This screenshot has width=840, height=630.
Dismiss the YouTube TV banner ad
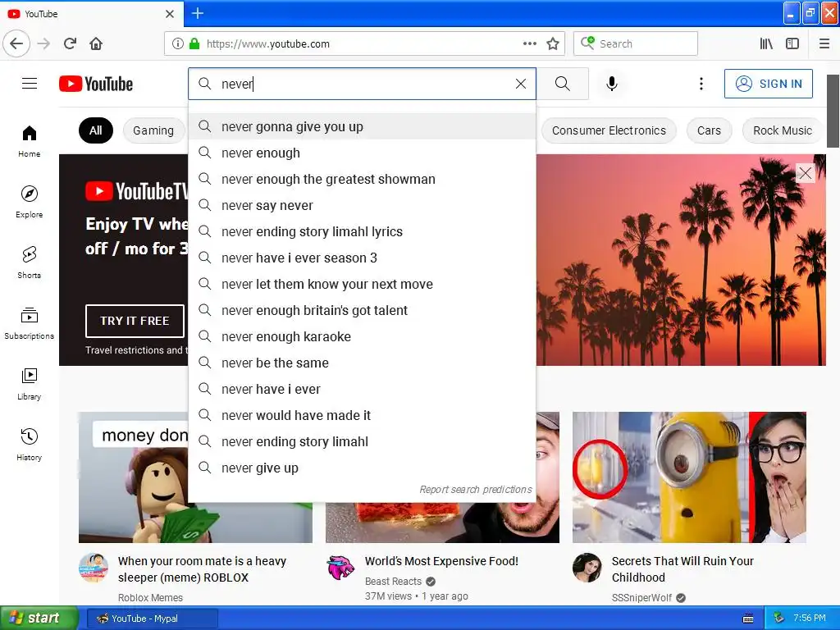[x=806, y=173]
